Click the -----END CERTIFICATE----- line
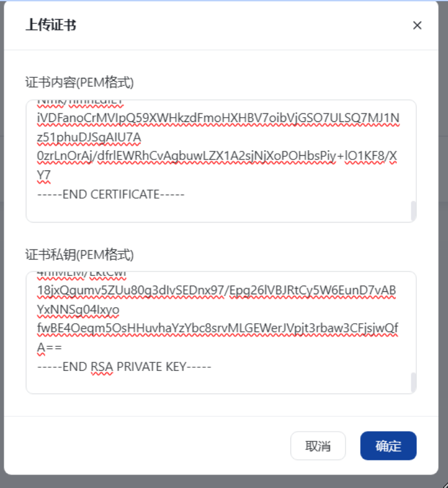 coord(111,194)
